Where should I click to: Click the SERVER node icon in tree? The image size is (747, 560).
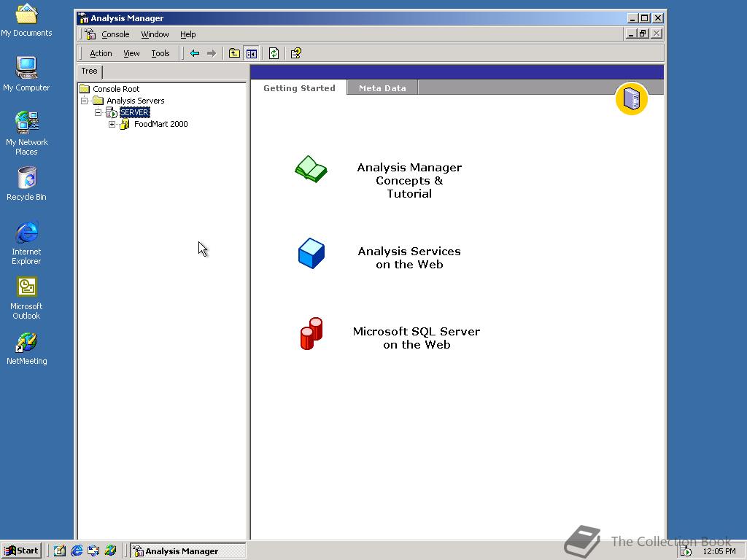point(112,112)
